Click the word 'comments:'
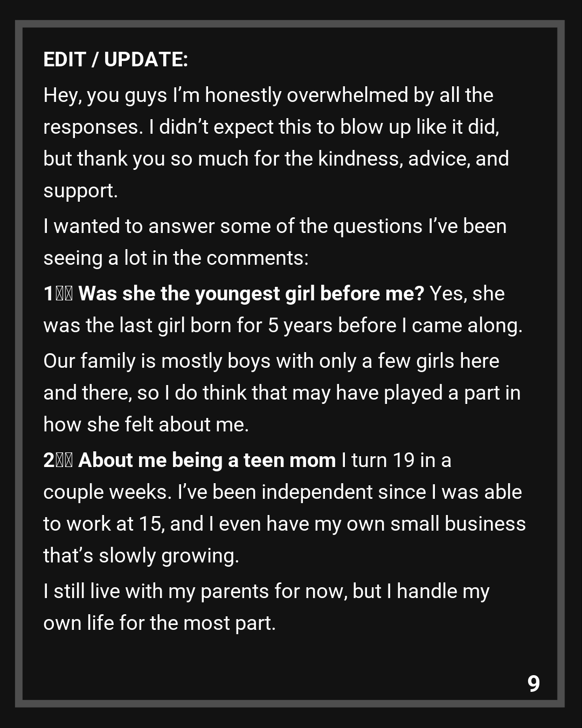Screen dimensions: 582x728 pos(258,258)
